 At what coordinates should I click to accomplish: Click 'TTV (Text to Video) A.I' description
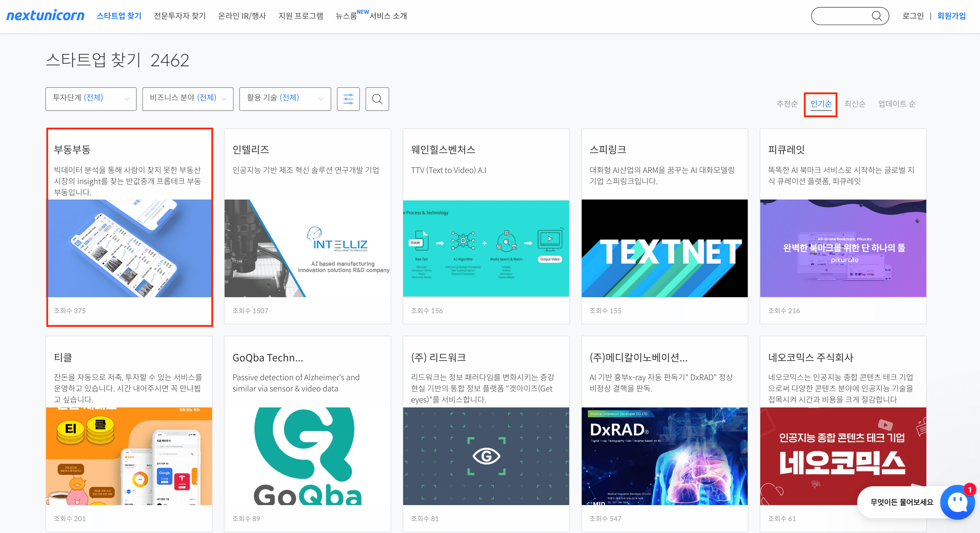[x=448, y=170]
